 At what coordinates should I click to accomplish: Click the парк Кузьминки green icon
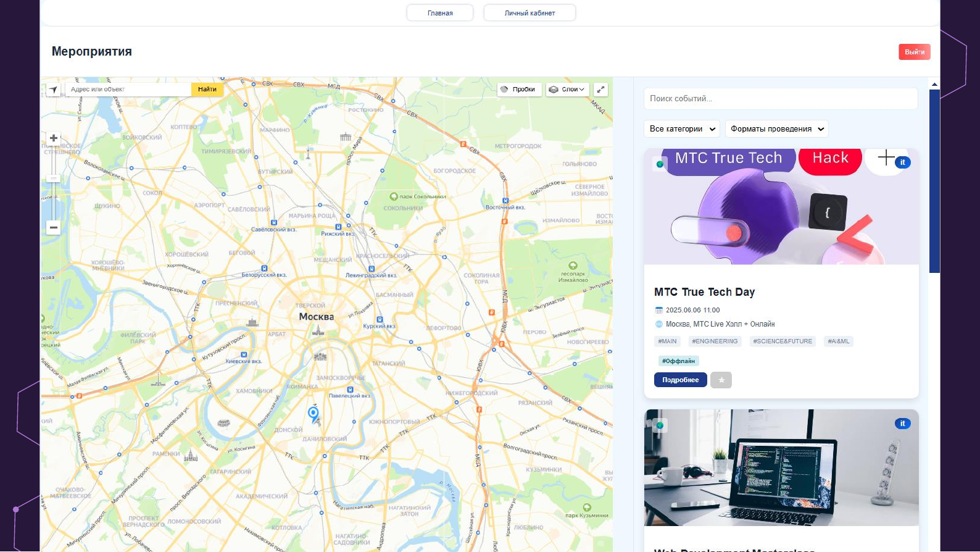587,508
